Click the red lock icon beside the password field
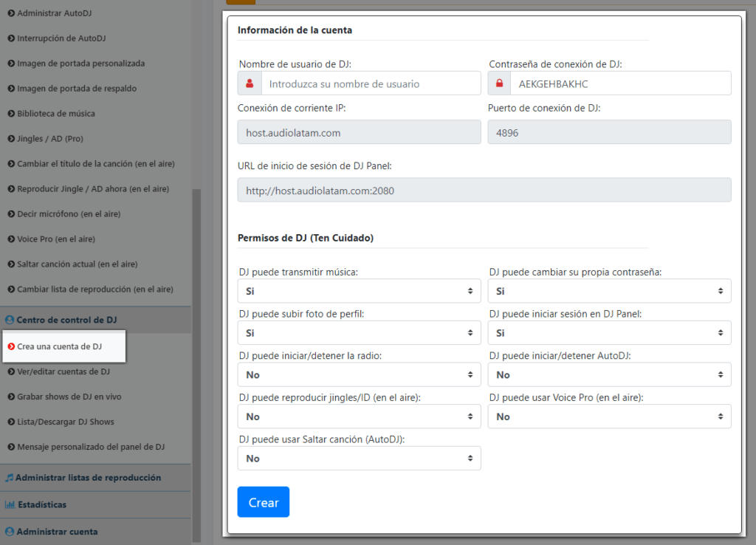This screenshot has width=756, height=545. 500,83
